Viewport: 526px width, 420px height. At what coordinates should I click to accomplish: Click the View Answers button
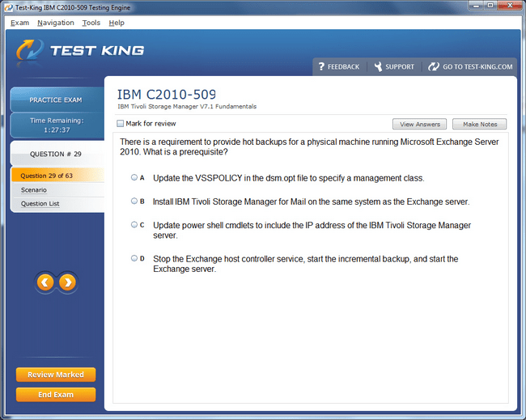[420, 124]
